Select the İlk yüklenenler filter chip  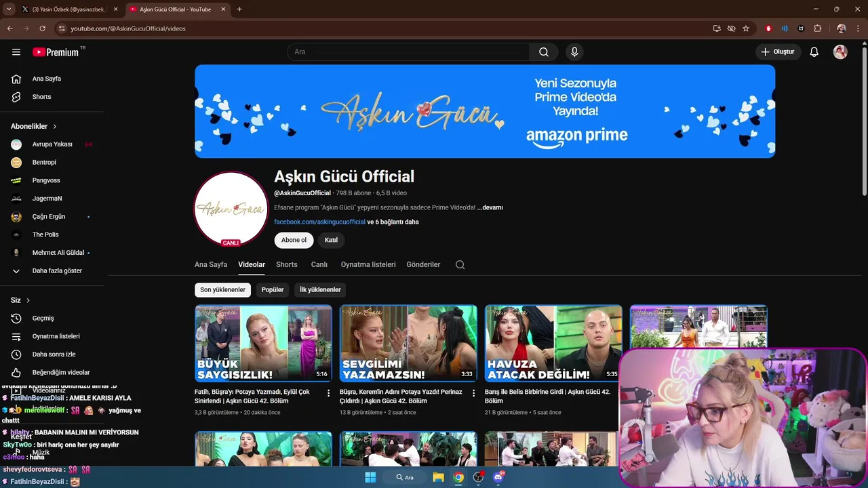click(x=320, y=289)
